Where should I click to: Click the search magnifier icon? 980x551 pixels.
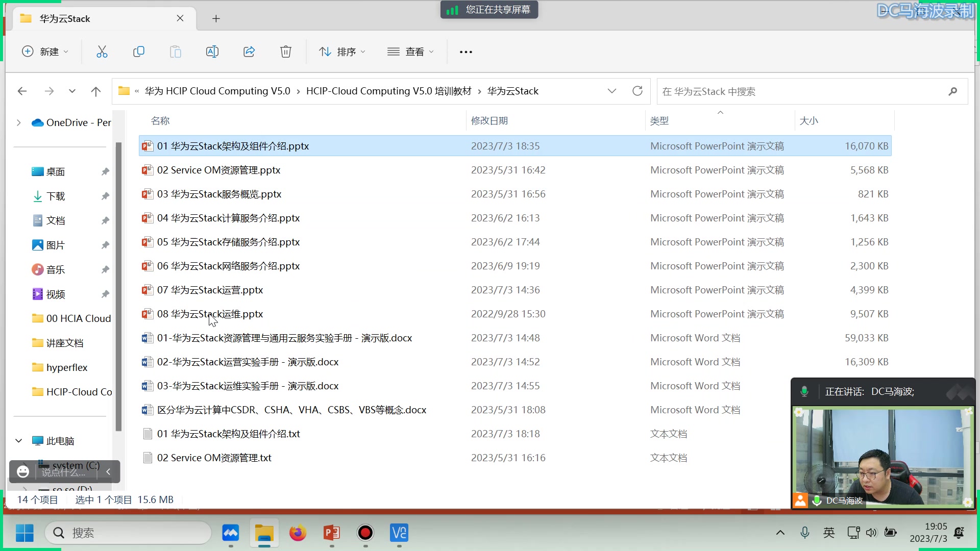(952, 91)
